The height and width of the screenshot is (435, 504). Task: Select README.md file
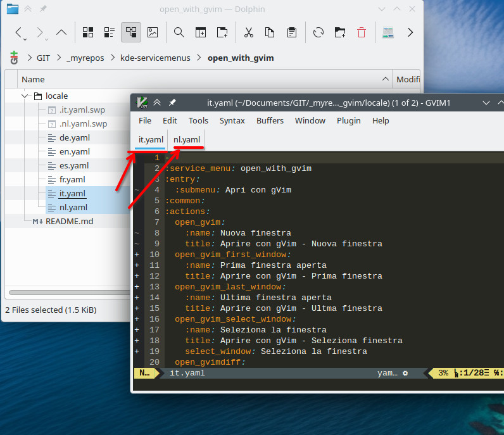pyautogui.click(x=69, y=222)
